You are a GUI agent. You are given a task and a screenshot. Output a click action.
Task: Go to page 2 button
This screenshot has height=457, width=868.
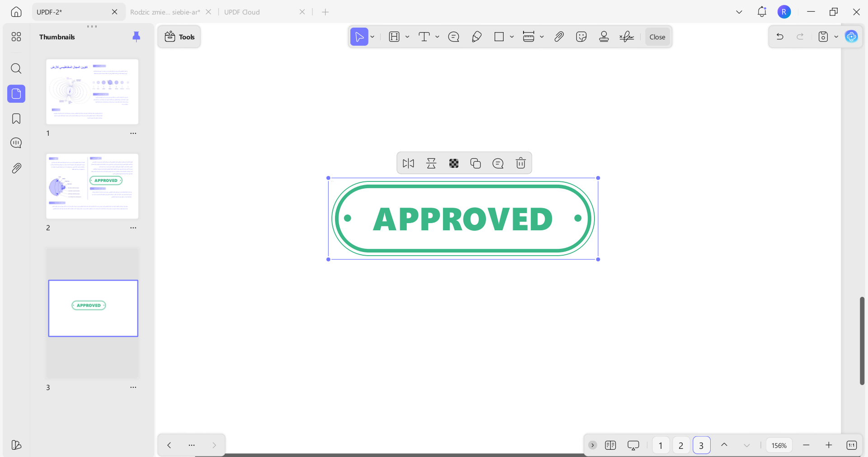681,445
